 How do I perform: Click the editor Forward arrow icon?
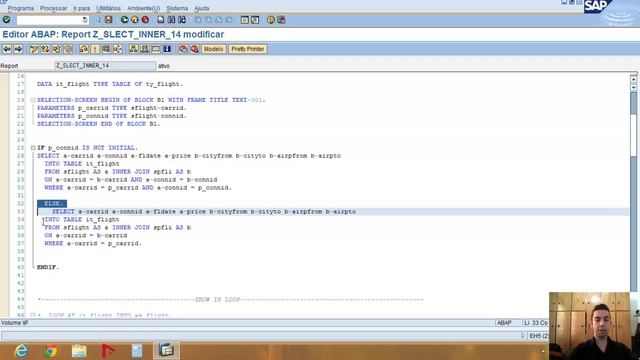coord(18,49)
